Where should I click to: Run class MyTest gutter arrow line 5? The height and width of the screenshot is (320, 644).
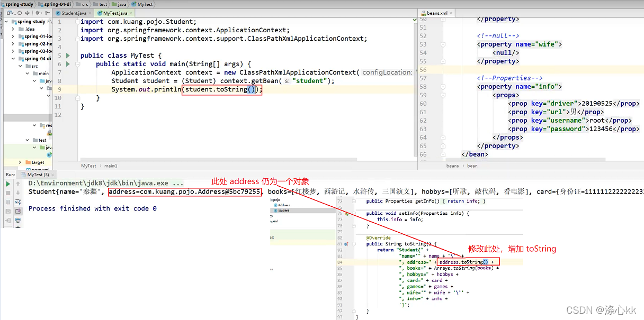tap(68, 56)
